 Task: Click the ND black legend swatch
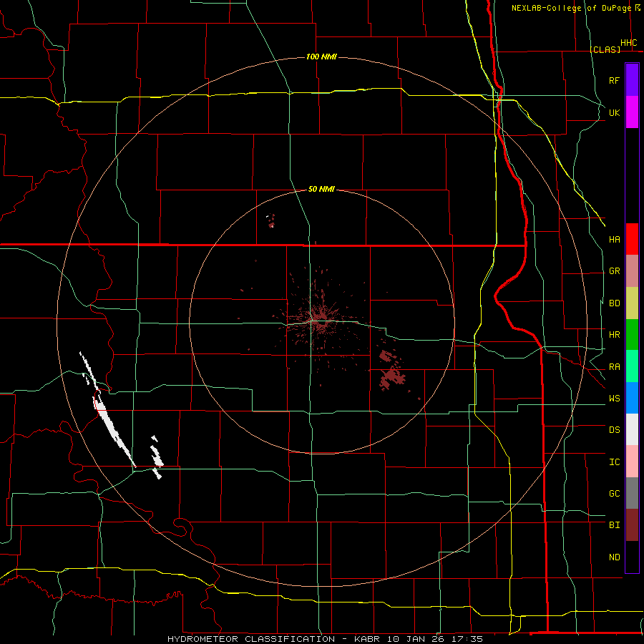coord(632,557)
